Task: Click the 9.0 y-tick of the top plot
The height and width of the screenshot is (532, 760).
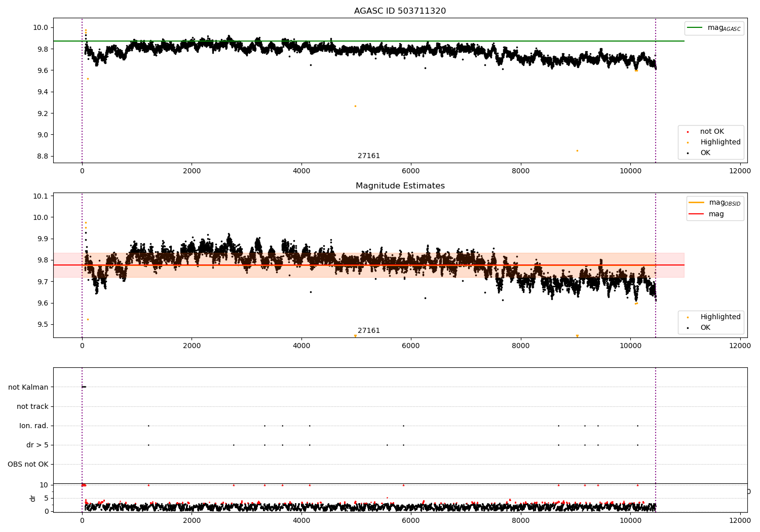Action: click(43, 135)
